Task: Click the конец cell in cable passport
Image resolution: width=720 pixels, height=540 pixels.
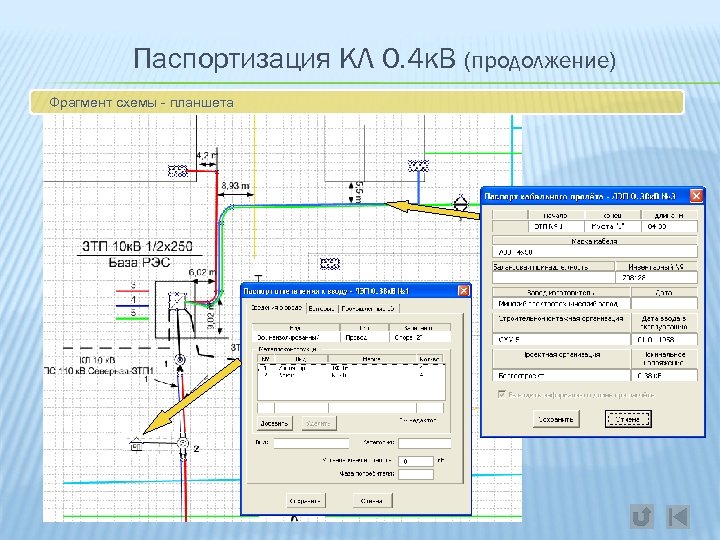Action: tap(613, 226)
